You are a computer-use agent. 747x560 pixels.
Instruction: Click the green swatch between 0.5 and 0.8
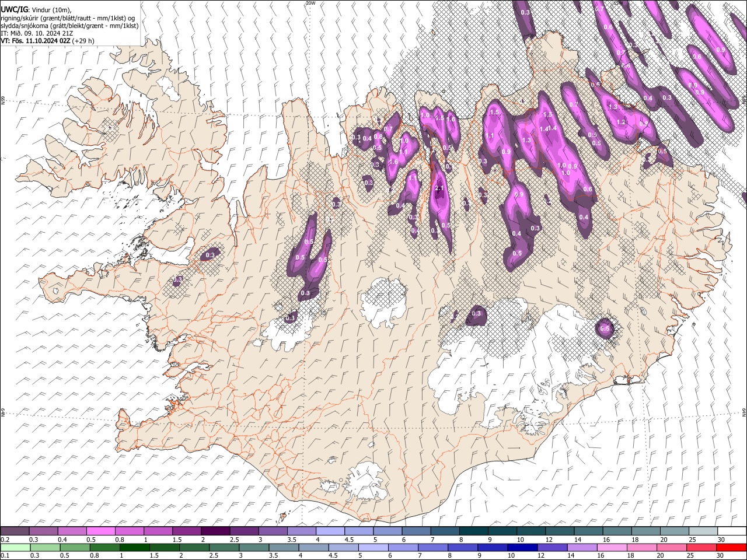tap(75, 547)
